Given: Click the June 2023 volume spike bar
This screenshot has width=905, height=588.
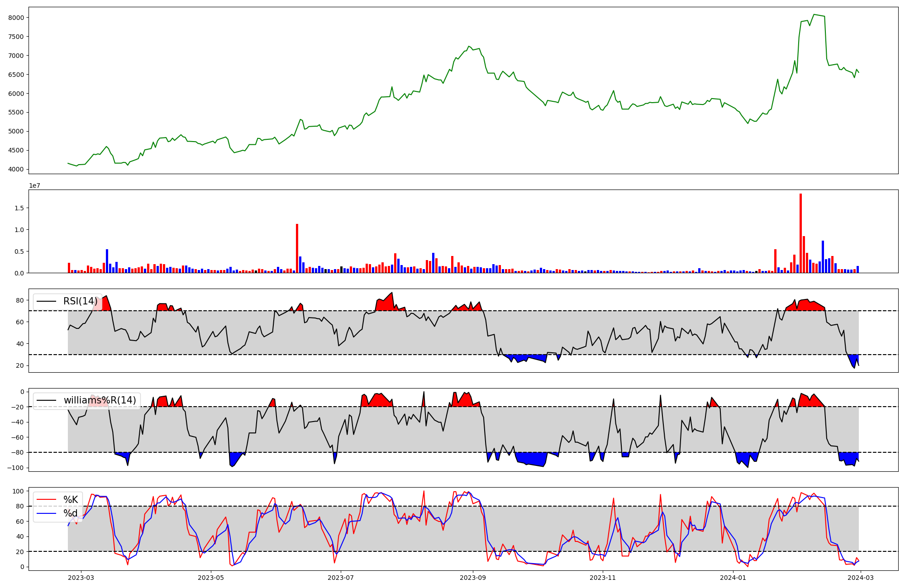Looking at the screenshot, I should click(297, 248).
